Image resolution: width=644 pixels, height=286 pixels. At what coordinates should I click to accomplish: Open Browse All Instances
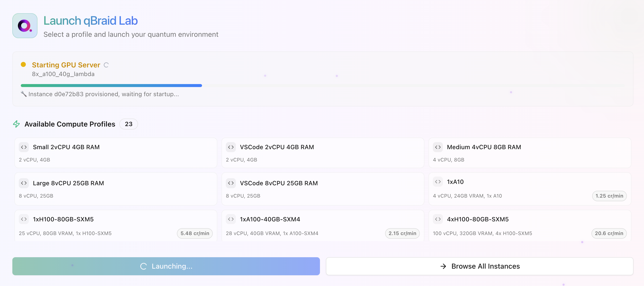tap(479, 266)
